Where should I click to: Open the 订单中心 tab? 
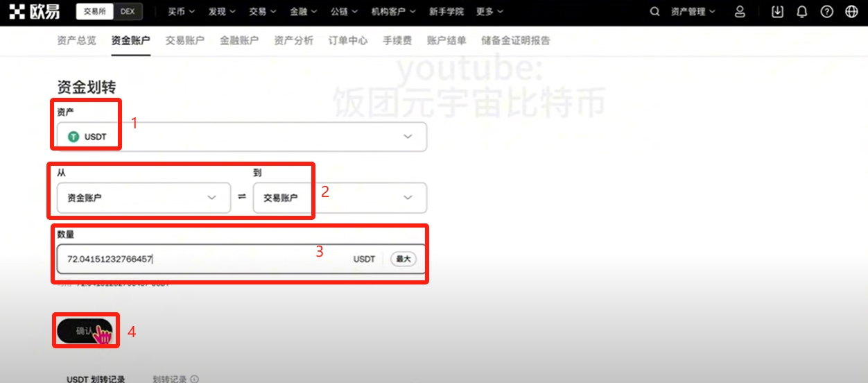click(348, 40)
